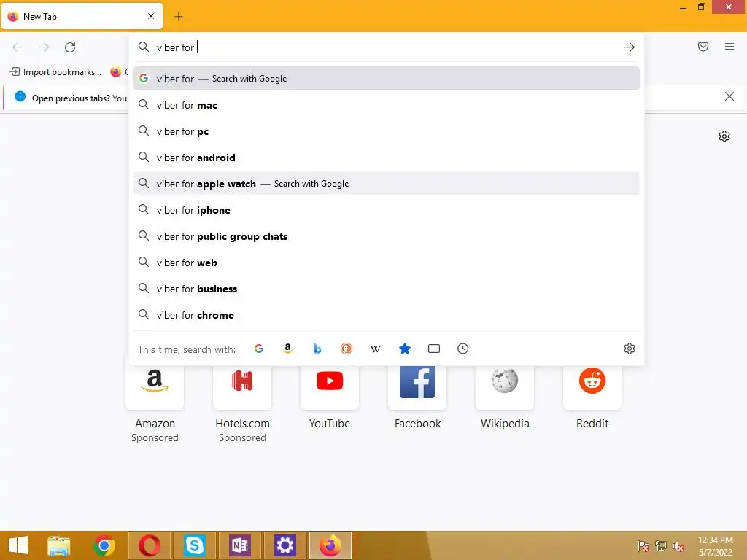
Task: Search bookmarks via the star icon
Action: point(404,349)
